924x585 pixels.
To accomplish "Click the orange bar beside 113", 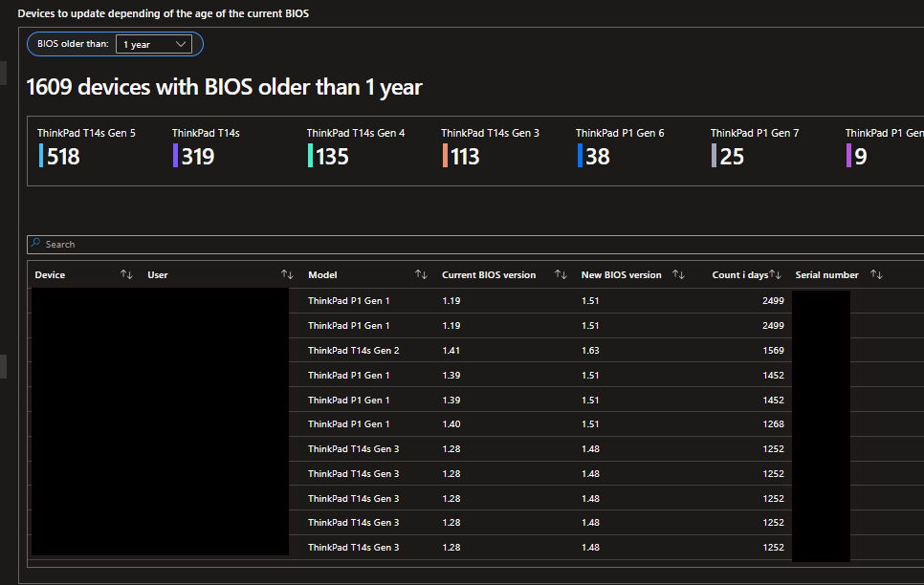I will click(445, 156).
